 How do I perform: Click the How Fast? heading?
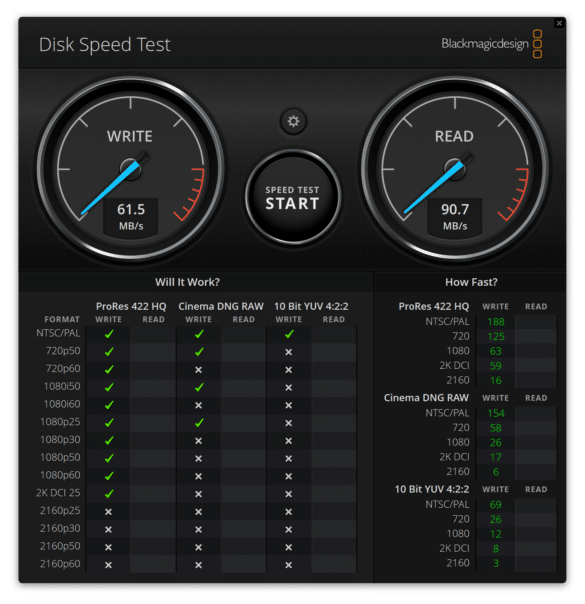pos(471,282)
